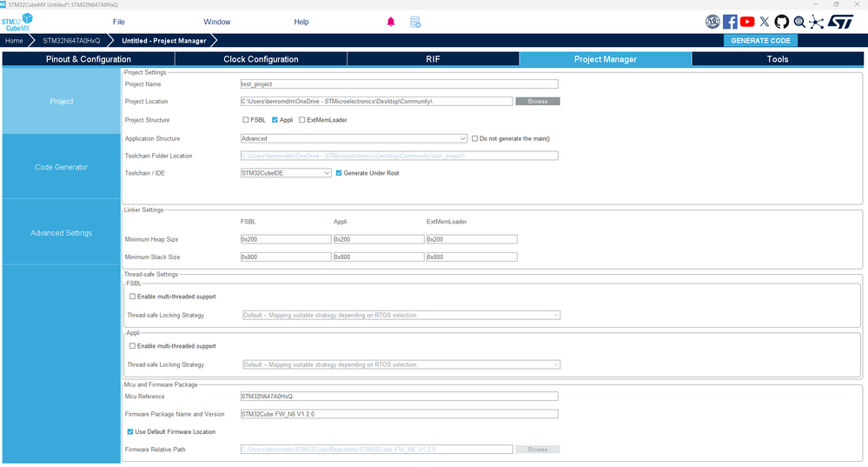The height and width of the screenshot is (467, 868).
Task: Open the Toolchain / IDE dropdown
Action: [286, 173]
